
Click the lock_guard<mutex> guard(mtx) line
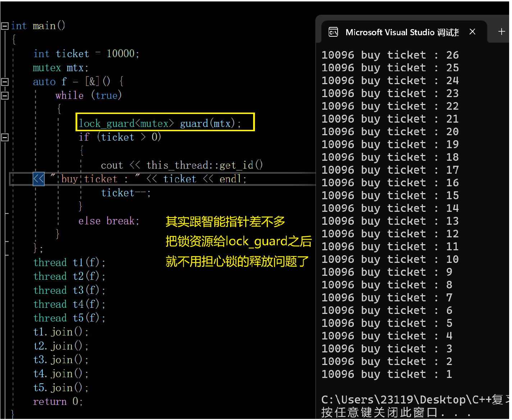(x=160, y=124)
